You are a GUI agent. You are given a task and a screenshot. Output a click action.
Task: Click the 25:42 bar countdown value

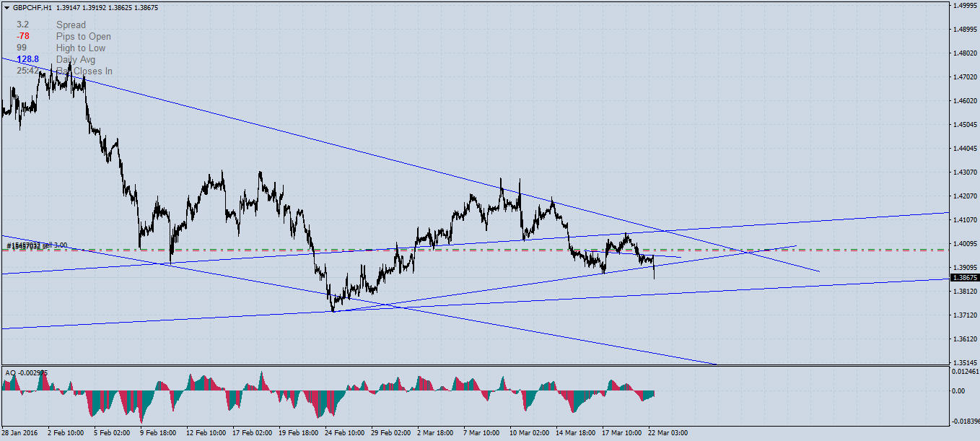(x=27, y=71)
